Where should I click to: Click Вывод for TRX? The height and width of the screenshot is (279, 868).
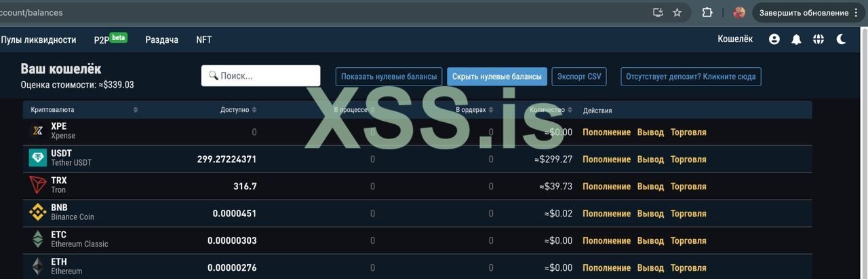(650, 186)
